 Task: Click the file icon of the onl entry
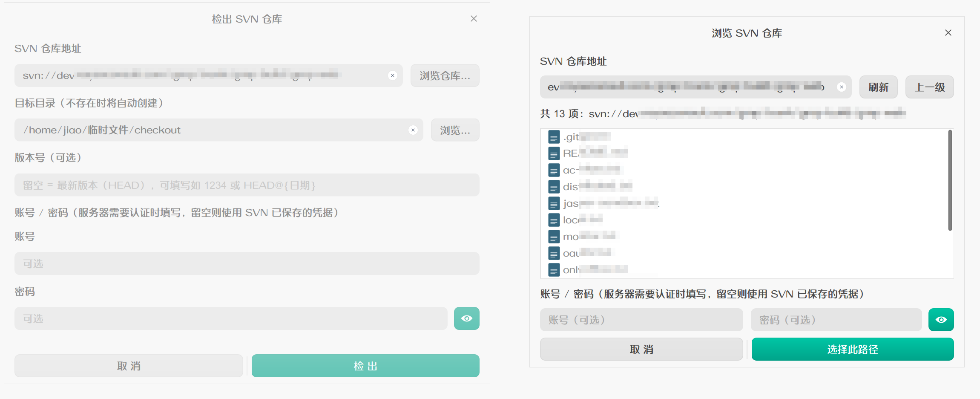pos(554,270)
